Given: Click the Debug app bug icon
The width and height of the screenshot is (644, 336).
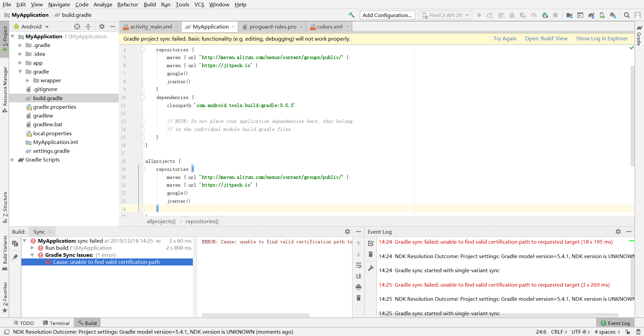Looking at the screenshot, I should click(x=512, y=15).
